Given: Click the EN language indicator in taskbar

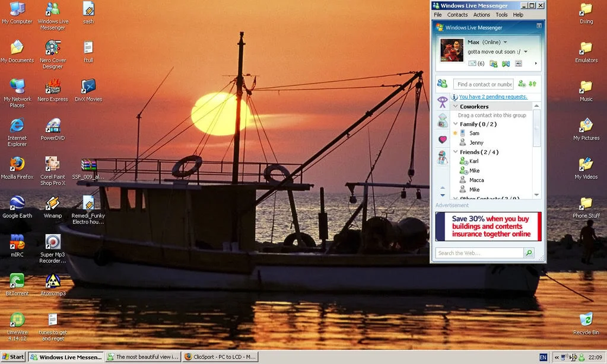Looking at the screenshot, I should click(543, 357).
